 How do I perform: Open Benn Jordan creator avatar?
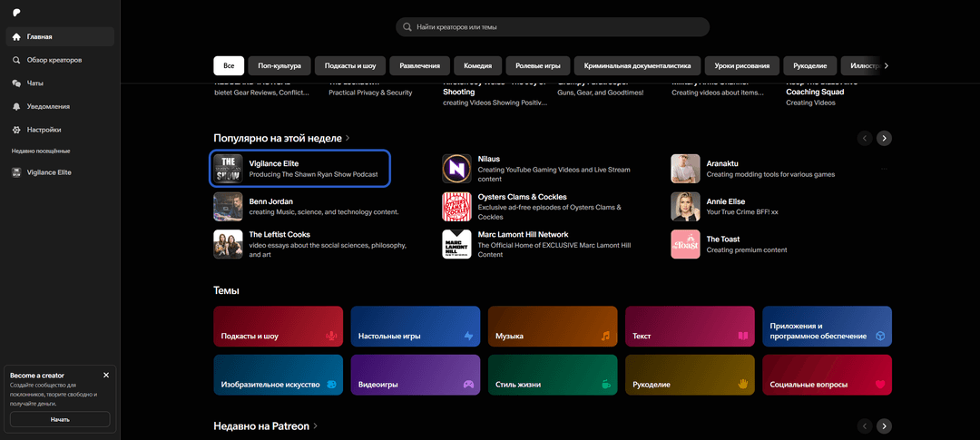(x=228, y=206)
